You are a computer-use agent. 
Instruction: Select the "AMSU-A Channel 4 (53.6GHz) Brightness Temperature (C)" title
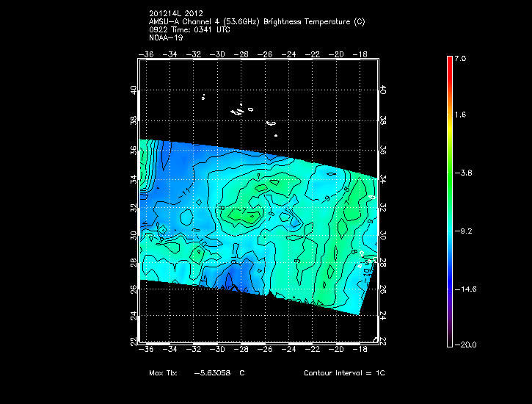[x=257, y=22]
